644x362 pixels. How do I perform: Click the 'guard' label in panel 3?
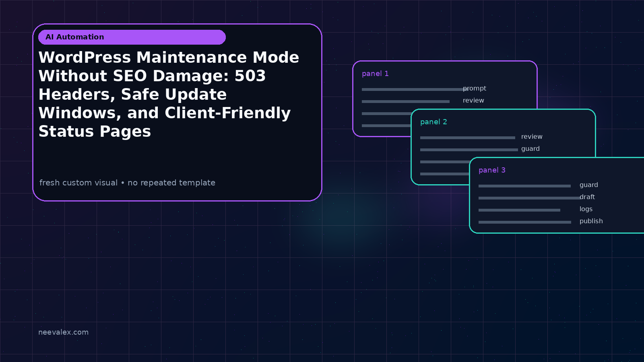coord(589,185)
